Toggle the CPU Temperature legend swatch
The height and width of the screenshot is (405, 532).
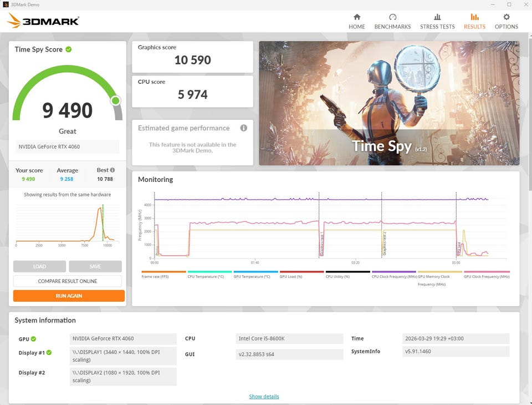(x=209, y=272)
